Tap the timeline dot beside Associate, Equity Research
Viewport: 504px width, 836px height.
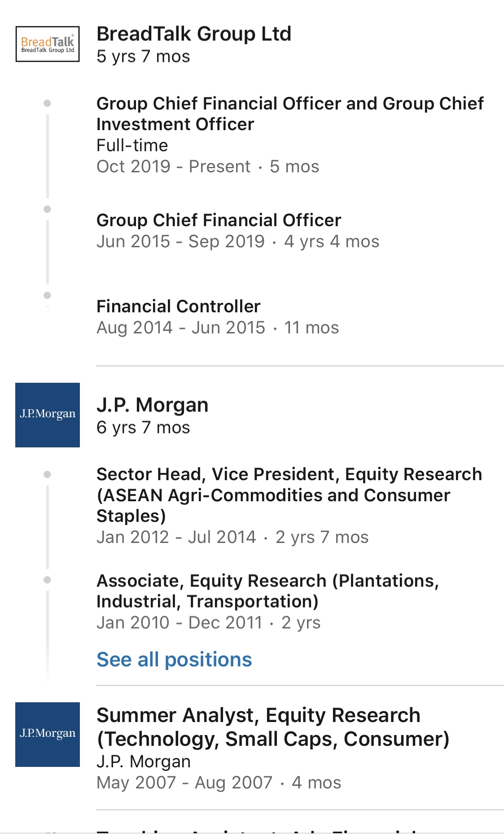point(47,580)
